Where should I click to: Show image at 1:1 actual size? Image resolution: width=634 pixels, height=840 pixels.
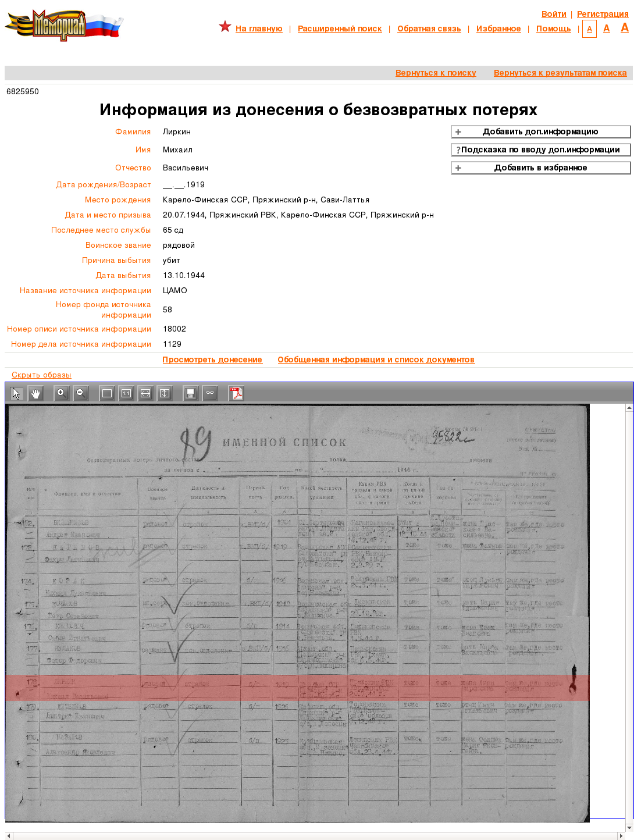pos(126,393)
